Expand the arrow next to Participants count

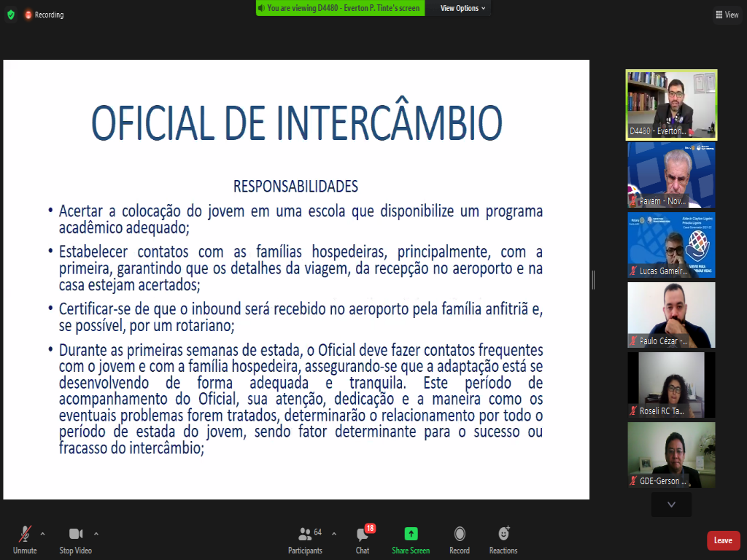coord(334,534)
